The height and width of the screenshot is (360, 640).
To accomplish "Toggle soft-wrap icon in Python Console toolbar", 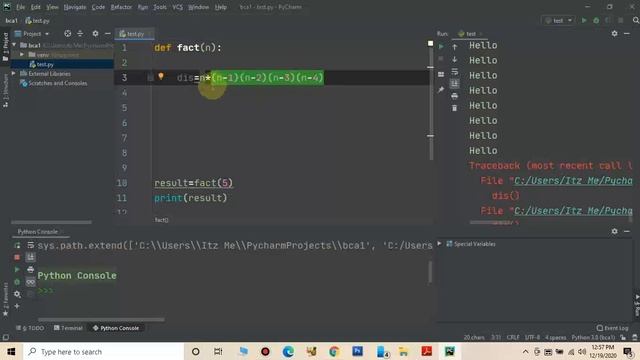I will click(x=31, y=245).
